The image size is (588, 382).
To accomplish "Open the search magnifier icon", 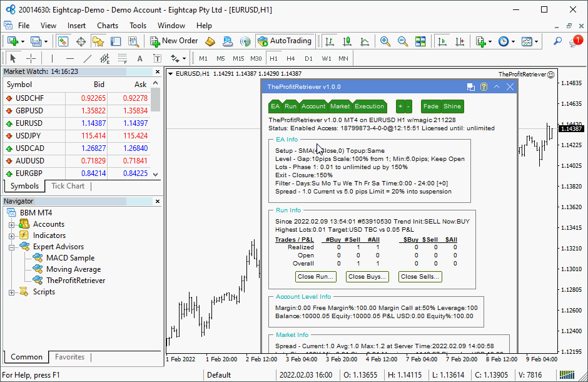I will pos(558,41).
